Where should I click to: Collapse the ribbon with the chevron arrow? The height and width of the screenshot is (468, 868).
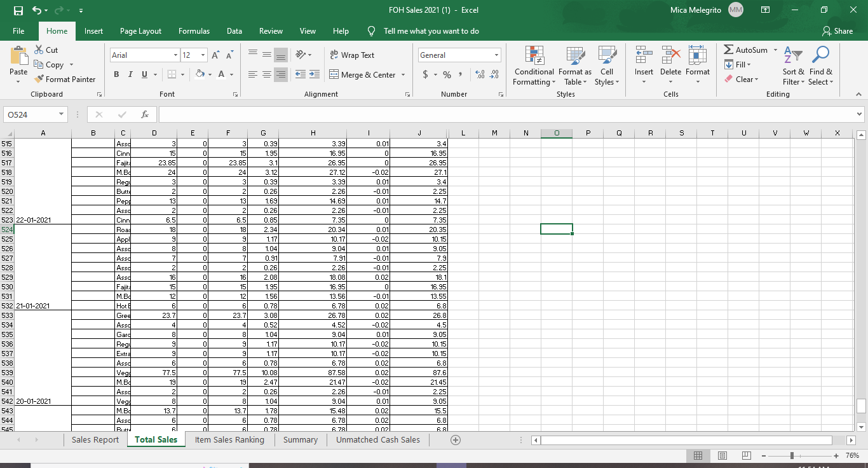[858, 94]
